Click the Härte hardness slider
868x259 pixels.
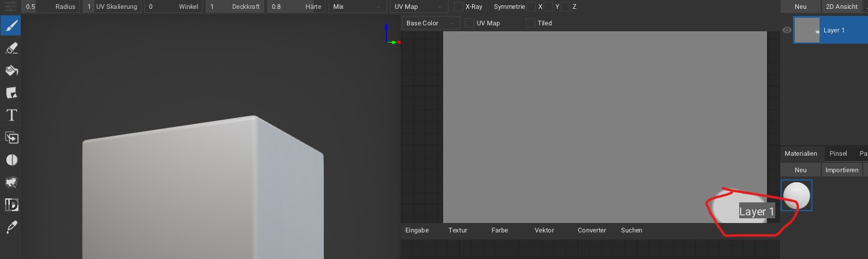click(297, 6)
